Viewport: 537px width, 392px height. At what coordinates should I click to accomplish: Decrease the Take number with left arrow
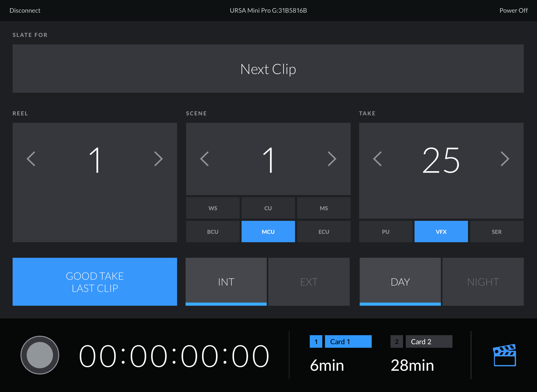coord(378,159)
